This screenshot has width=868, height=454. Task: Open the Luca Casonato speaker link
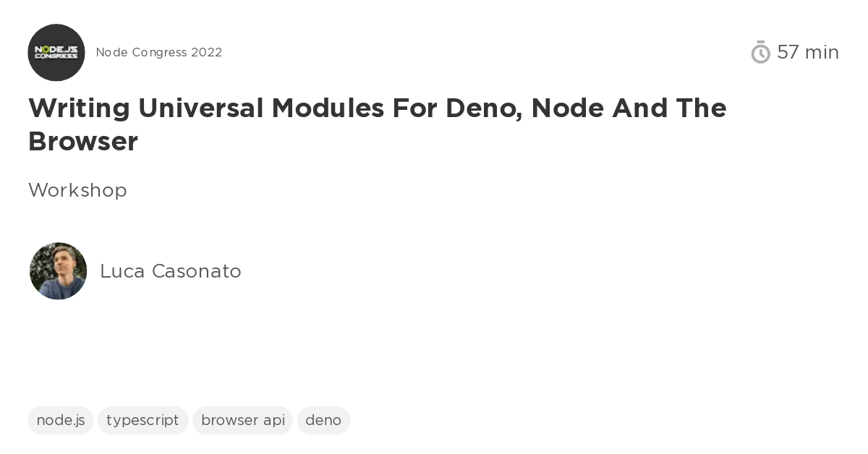(171, 271)
